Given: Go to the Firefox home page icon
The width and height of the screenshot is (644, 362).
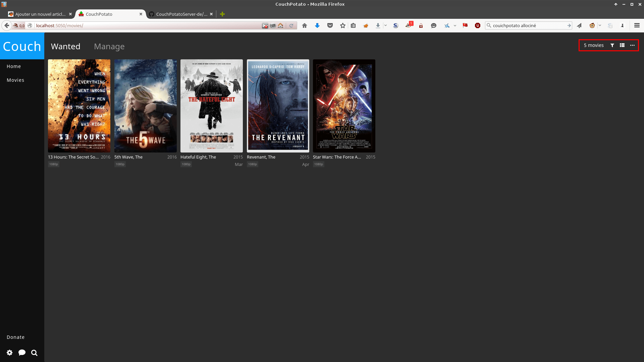Looking at the screenshot, I should click(305, 25).
